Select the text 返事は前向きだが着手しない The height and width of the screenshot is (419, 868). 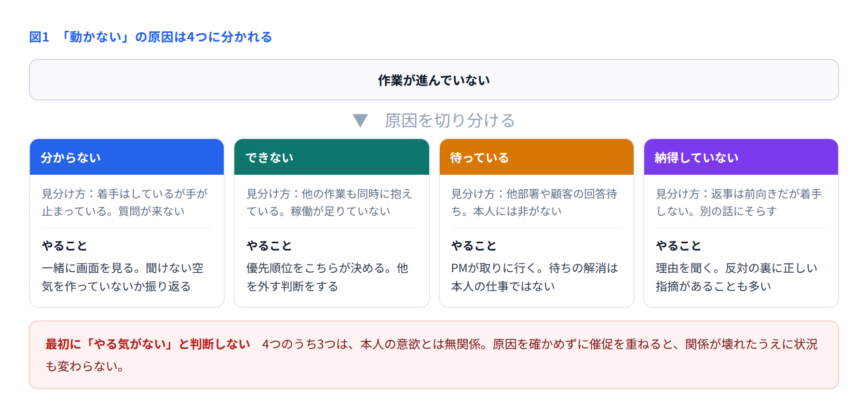[739, 202]
